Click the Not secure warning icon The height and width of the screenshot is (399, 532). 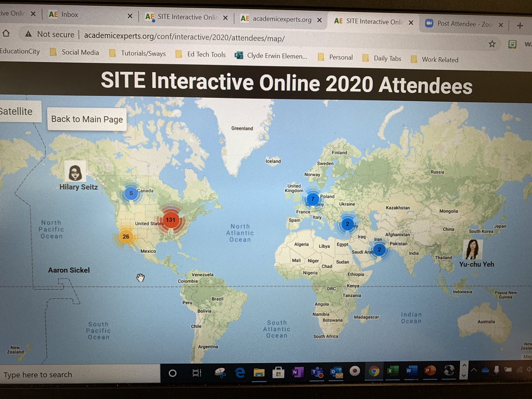[x=28, y=34]
